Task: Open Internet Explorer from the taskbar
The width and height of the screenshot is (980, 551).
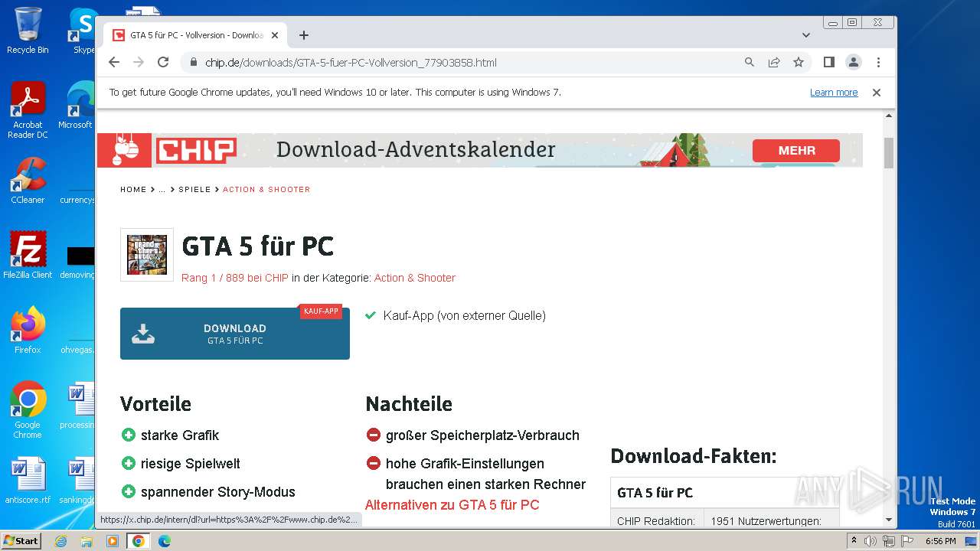Action: [60, 541]
